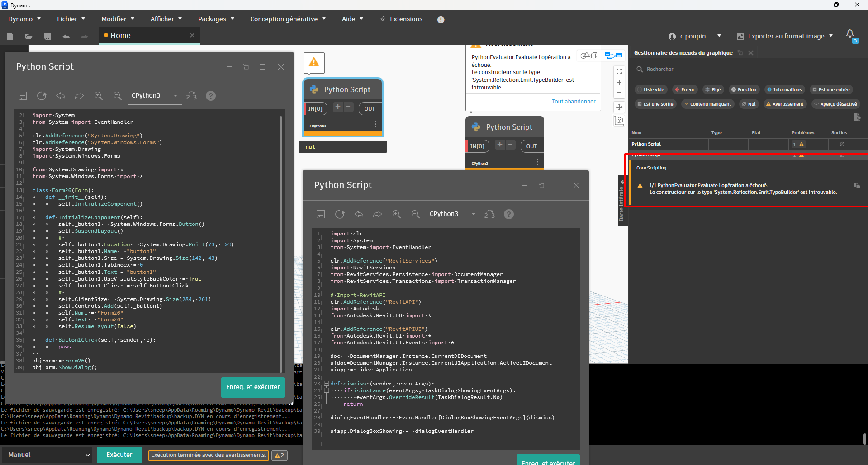Toggle the Erreur filter in the node manager
868x465 pixels.
click(684, 89)
